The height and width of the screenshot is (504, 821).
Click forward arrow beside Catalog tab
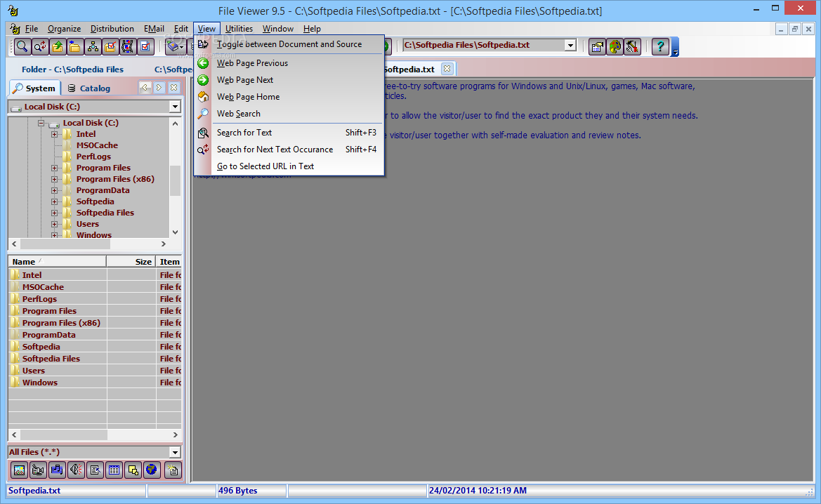[159, 88]
